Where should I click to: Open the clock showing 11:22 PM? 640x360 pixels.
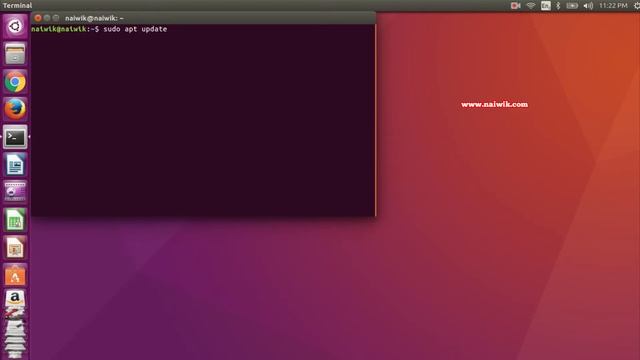pyautogui.click(x=613, y=6)
